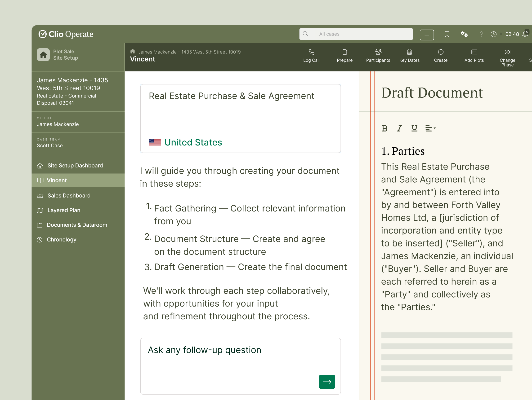
Task: Click the 1. Parties heading
Action: [x=403, y=151]
